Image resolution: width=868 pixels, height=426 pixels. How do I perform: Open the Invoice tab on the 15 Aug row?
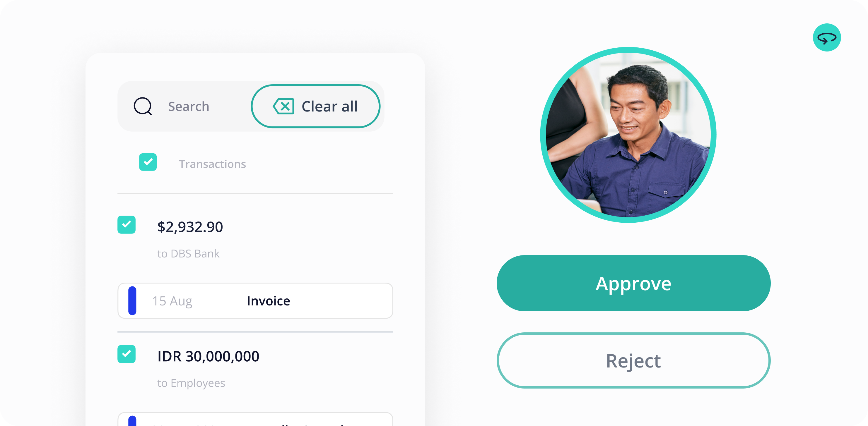pyautogui.click(x=269, y=301)
